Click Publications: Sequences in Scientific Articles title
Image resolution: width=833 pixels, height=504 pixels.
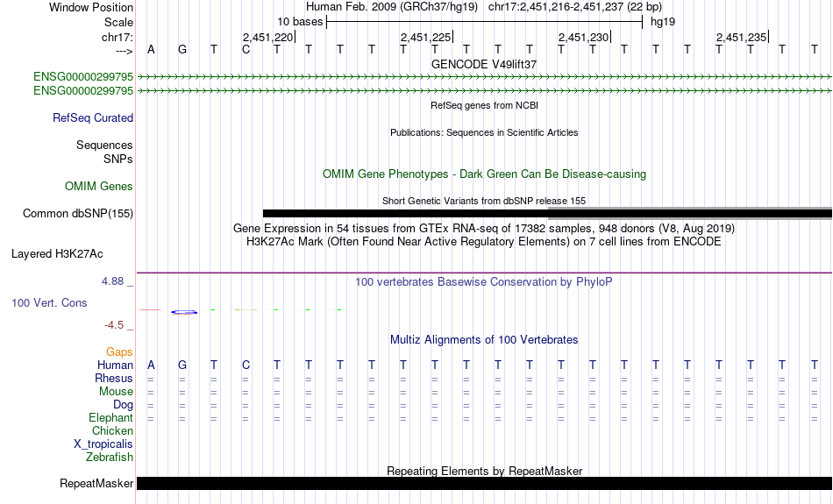coord(484,132)
